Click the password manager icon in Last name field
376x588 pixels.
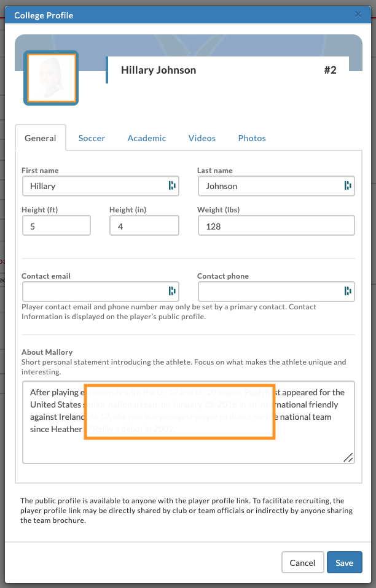pyautogui.click(x=348, y=185)
